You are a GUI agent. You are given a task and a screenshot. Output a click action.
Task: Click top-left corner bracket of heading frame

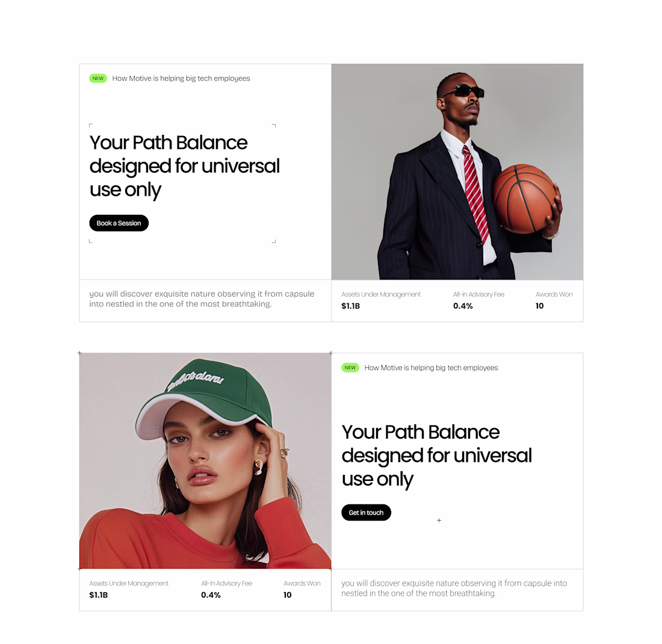tap(90, 125)
